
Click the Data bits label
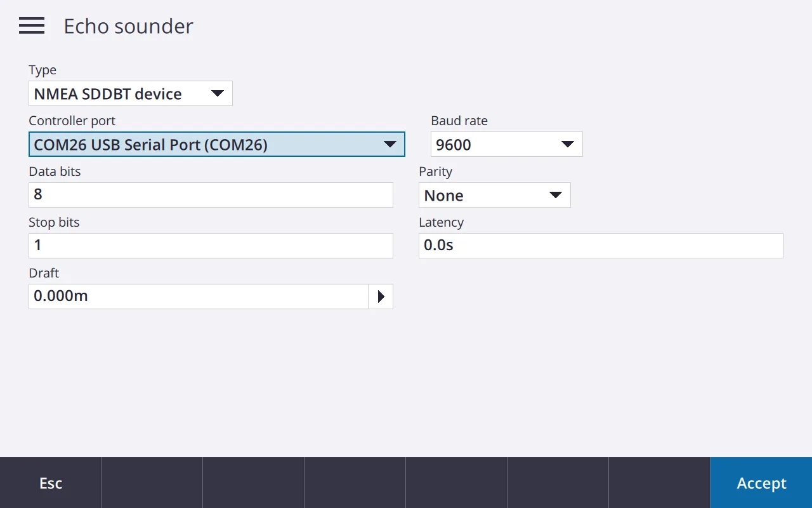click(x=55, y=171)
